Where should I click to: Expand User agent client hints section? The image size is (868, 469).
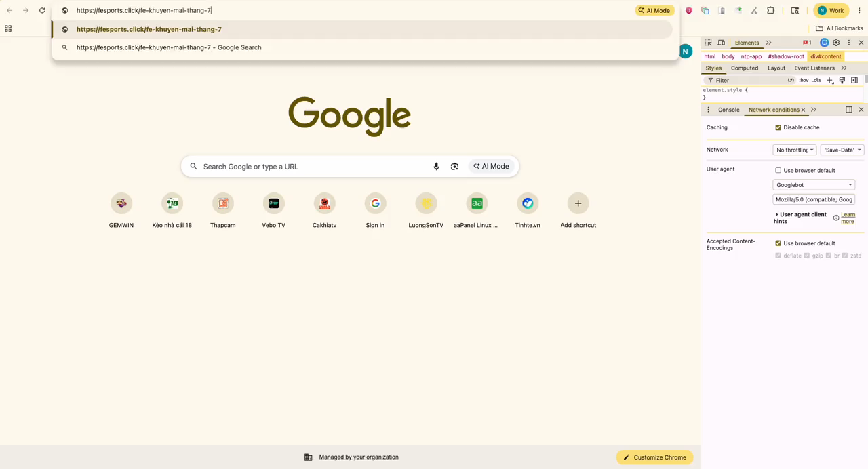[x=801, y=218]
